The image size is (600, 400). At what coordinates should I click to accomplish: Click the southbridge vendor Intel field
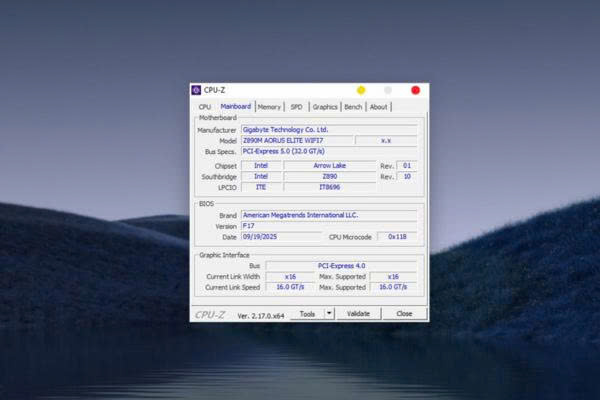click(261, 176)
